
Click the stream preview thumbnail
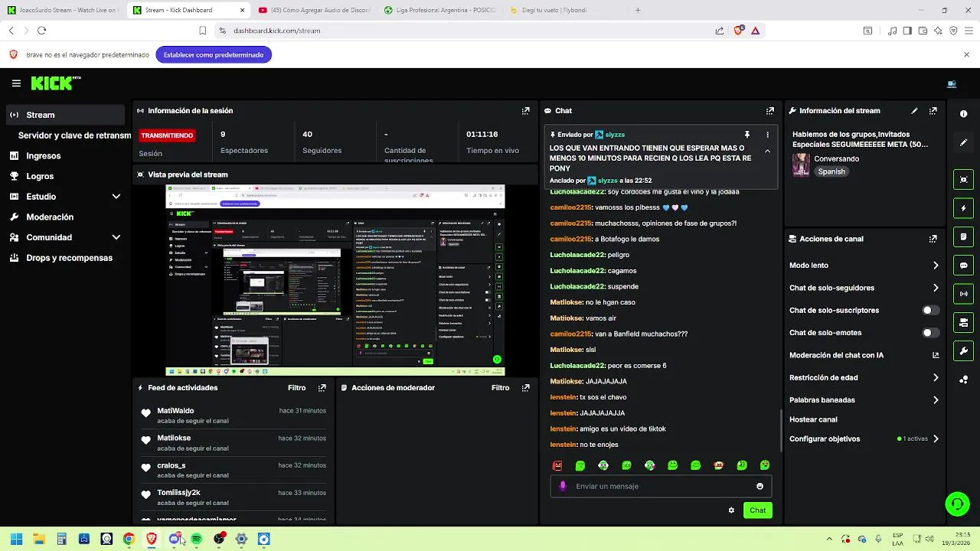click(x=335, y=280)
